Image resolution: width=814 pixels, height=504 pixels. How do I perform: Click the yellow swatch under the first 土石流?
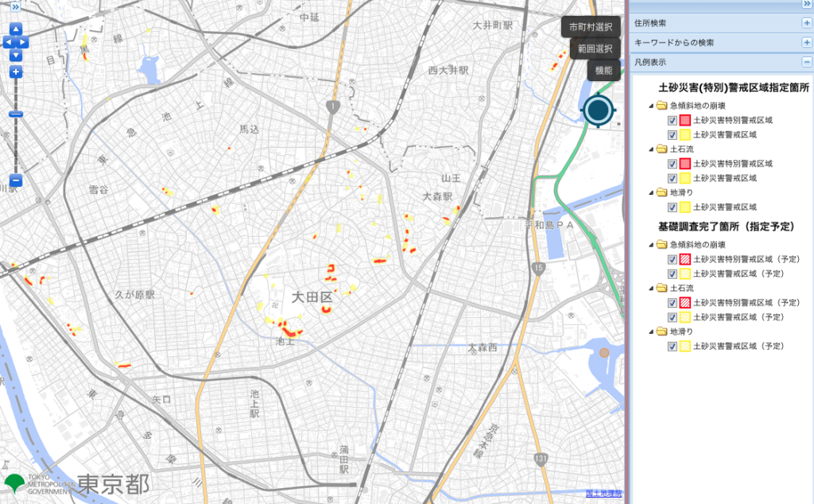684,179
